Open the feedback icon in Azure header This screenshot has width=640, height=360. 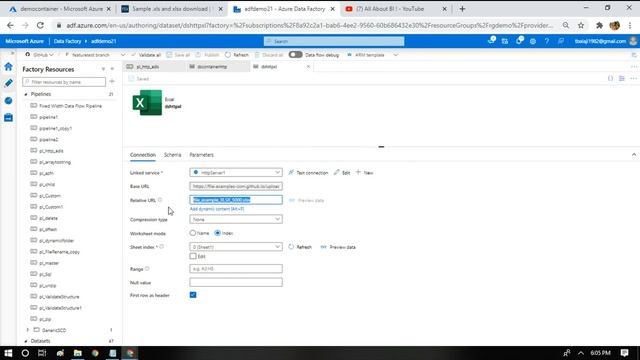(x=561, y=41)
